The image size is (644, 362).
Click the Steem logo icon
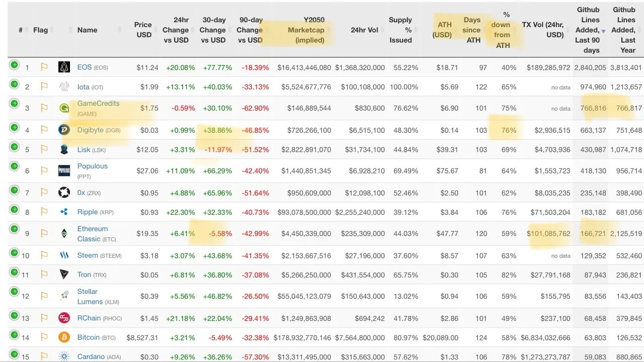[64, 255]
